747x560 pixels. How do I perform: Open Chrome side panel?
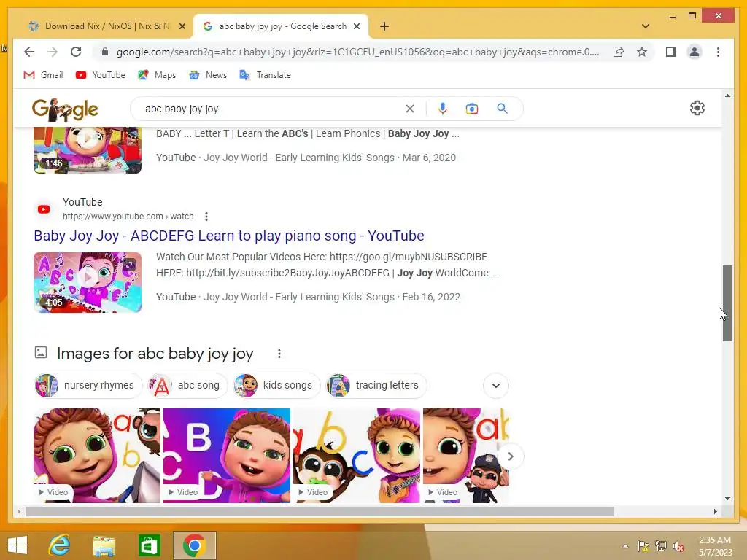point(671,52)
